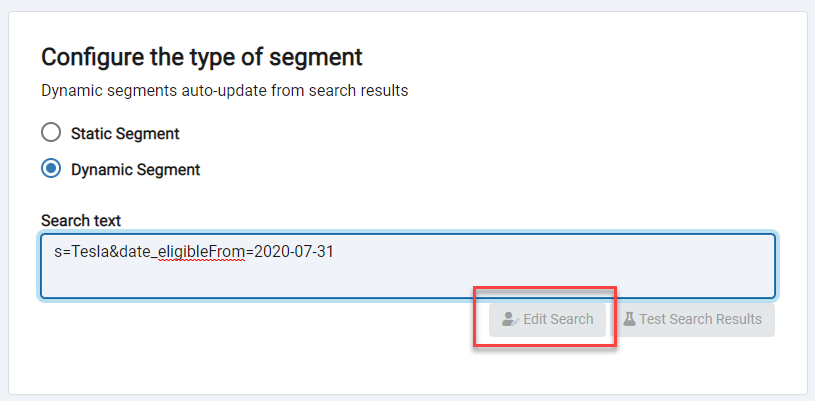Screen dimensions: 815x401
Task: Place cursor after 2020-07-31 date value
Action: (x=334, y=252)
